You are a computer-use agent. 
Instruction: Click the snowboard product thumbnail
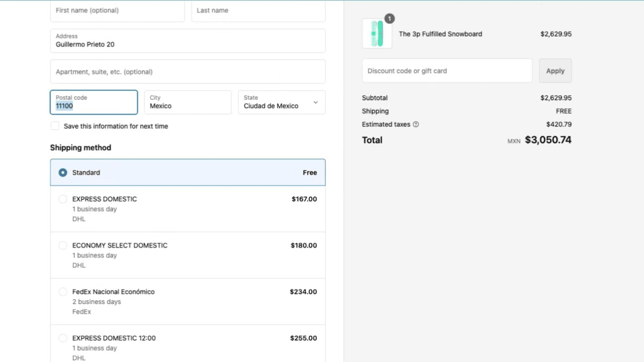click(x=376, y=34)
